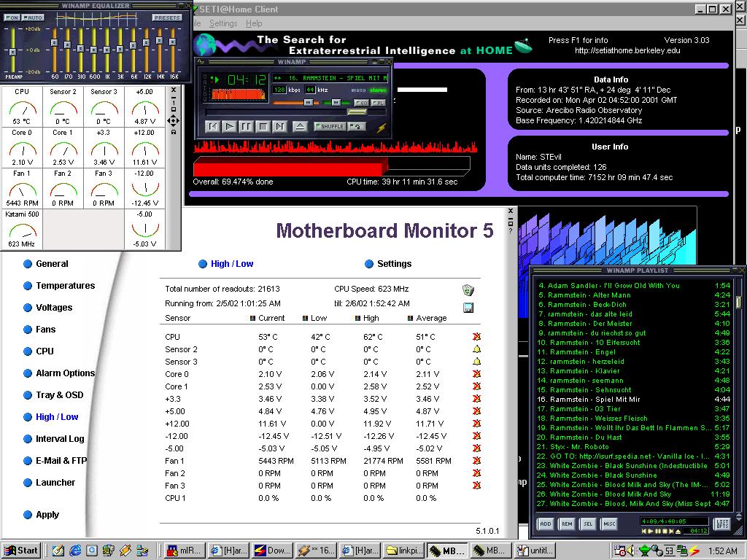
Task: Click the equalizer Preamp slider handle
Action: point(13,52)
